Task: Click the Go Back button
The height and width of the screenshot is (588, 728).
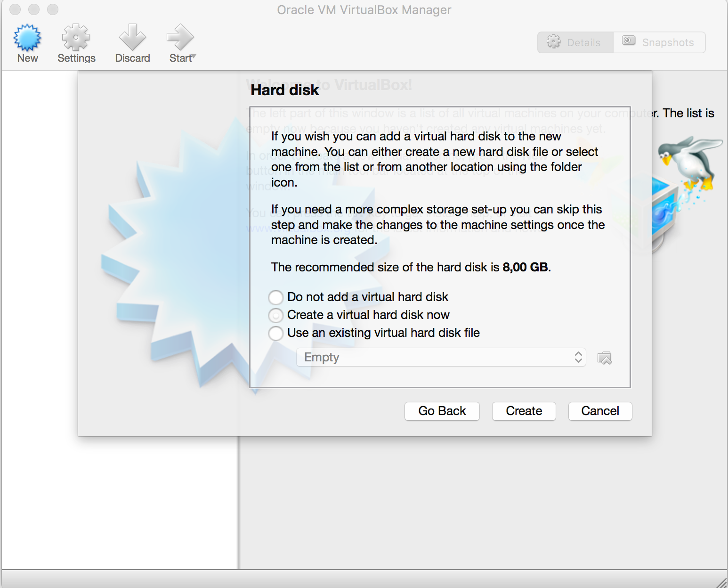Action: (442, 411)
